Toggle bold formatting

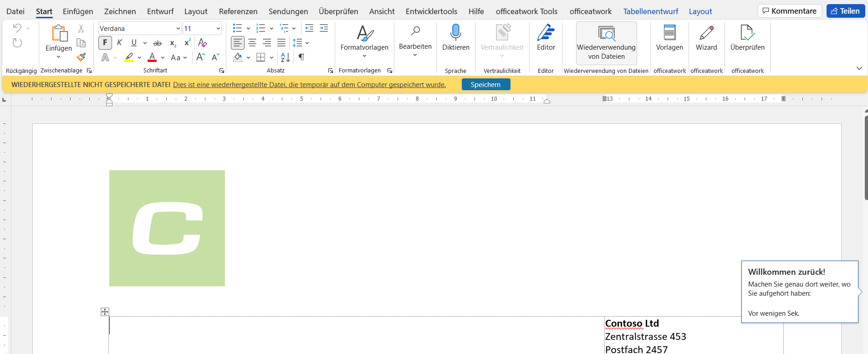(105, 43)
